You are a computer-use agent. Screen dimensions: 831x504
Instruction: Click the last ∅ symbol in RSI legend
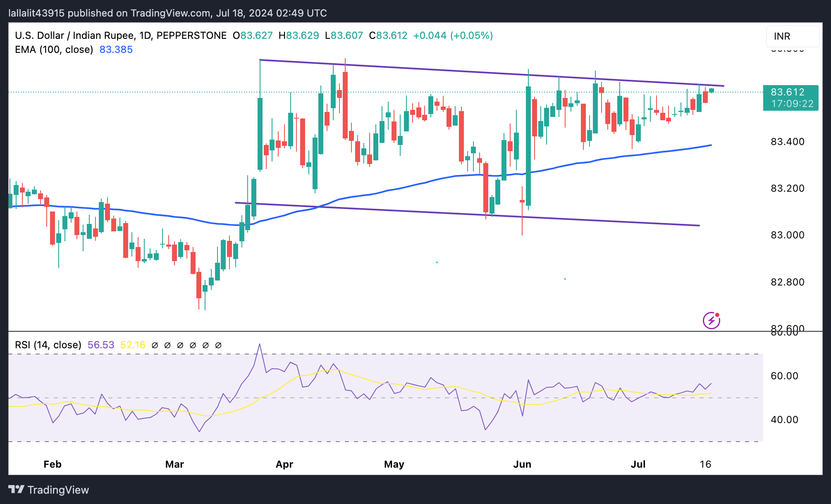pyautogui.click(x=219, y=345)
